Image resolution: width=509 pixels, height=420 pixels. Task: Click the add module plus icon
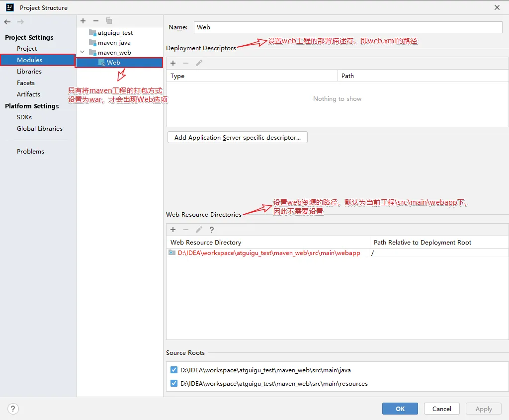(83, 21)
